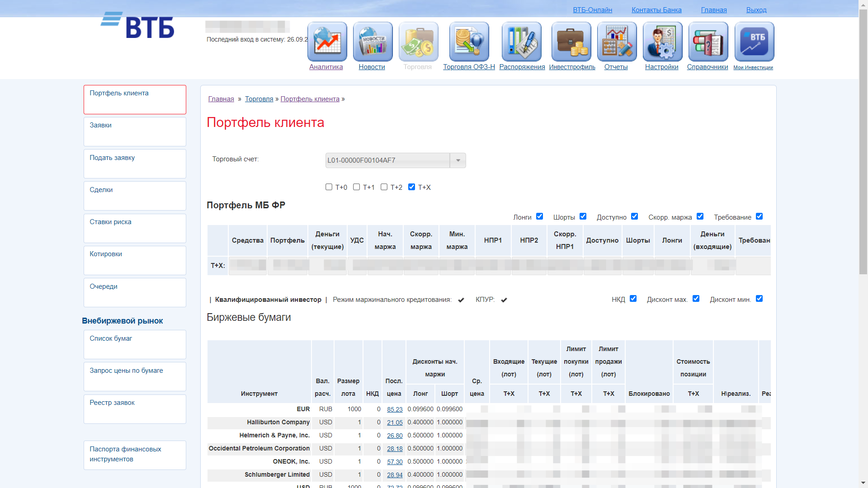Viewport: 868px width, 488px height.
Task: Open Очереди in the sidebar
Action: point(135,292)
